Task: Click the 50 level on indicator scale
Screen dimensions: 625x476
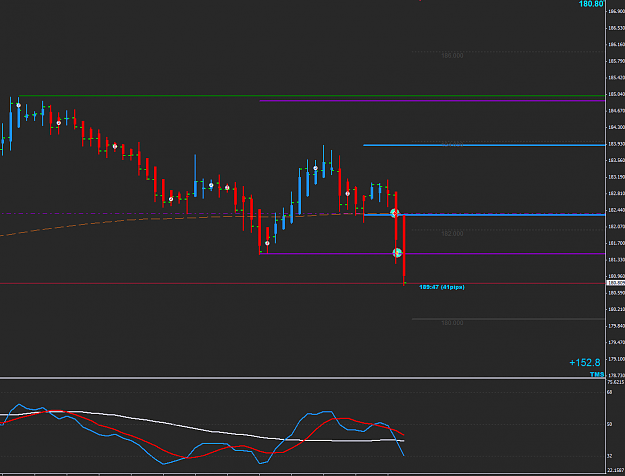Action: [609, 424]
